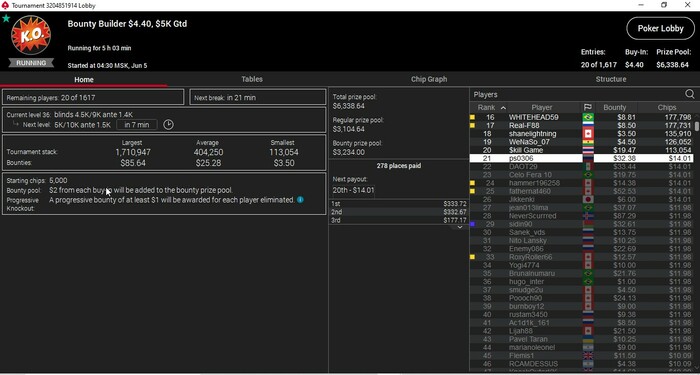700x375 pixels.
Task: Click the Japan flag for Jikkenki
Action: coord(588,200)
